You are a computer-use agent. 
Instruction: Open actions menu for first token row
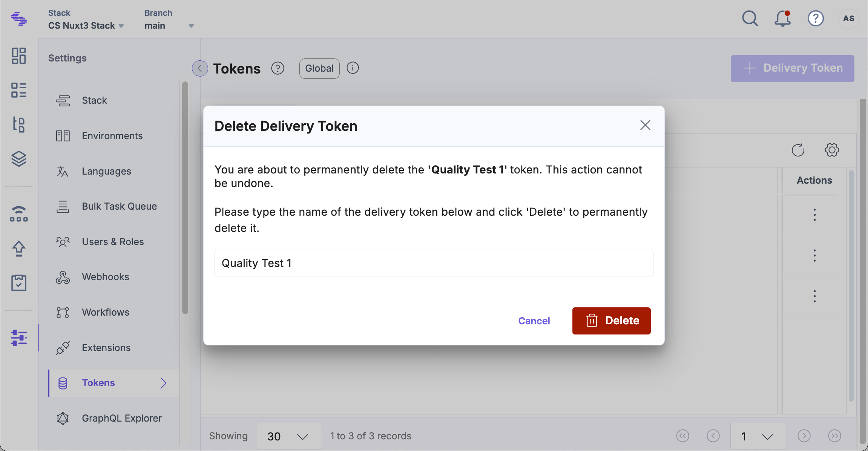pos(814,215)
